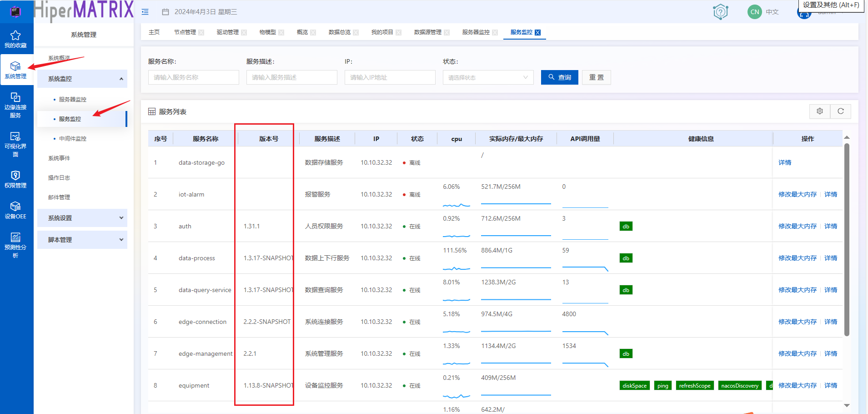This screenshot has height=414, width=868.
Task: Switch to the 数据源管理 tab
Action: coord(427,32)
